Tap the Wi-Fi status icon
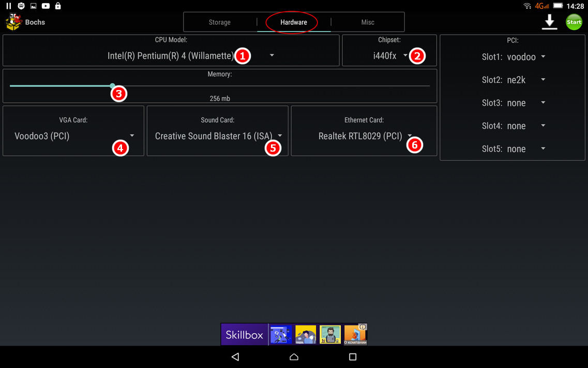This screenshot has width=588, height=368. [527, 6]
